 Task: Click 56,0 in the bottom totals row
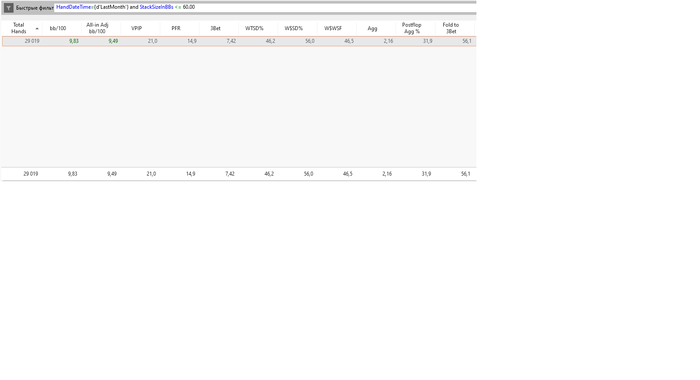[x=308, y=174]
